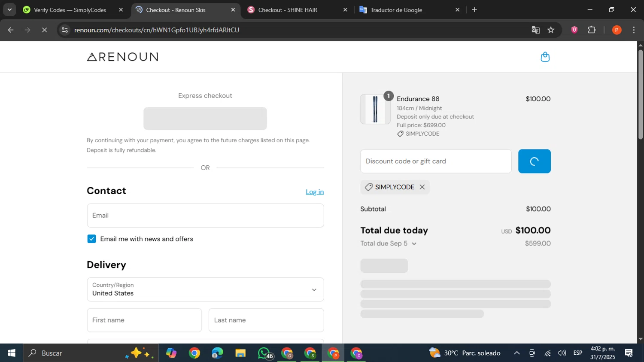The height and width of the screenshot is (362, 644).
Task: Open the volume tray icon
Action: coord(562,353)
